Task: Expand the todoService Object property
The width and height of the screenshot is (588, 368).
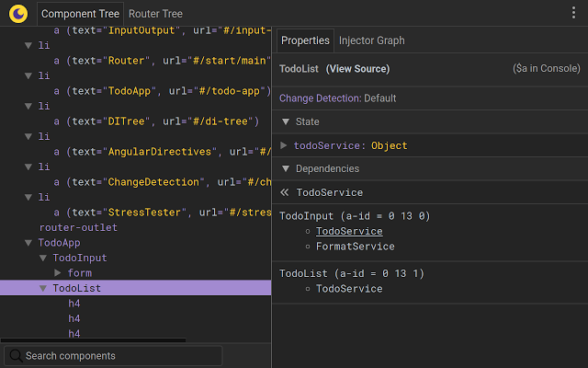Action: click(x=284, y=145)
